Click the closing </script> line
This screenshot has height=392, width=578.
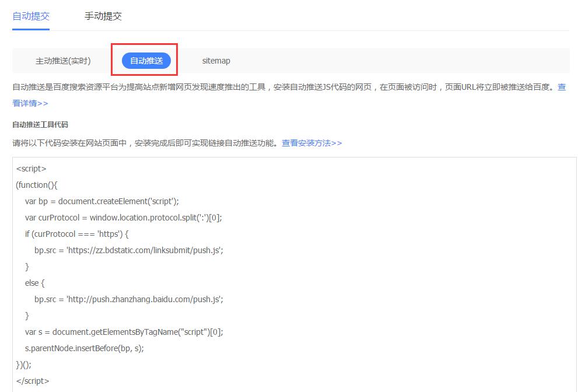click(33, 381)
